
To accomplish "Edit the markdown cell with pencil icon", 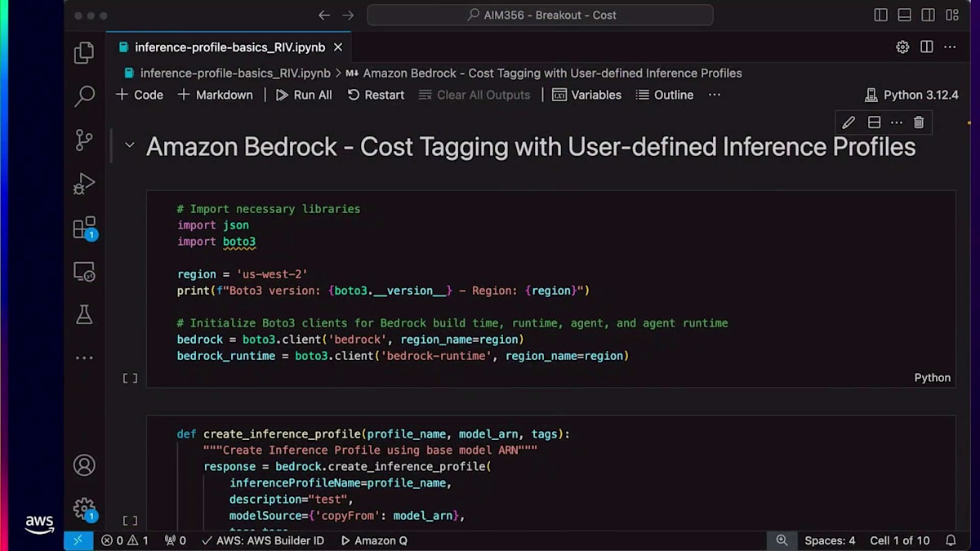I will pyautogui.click(x=849, y=122).
